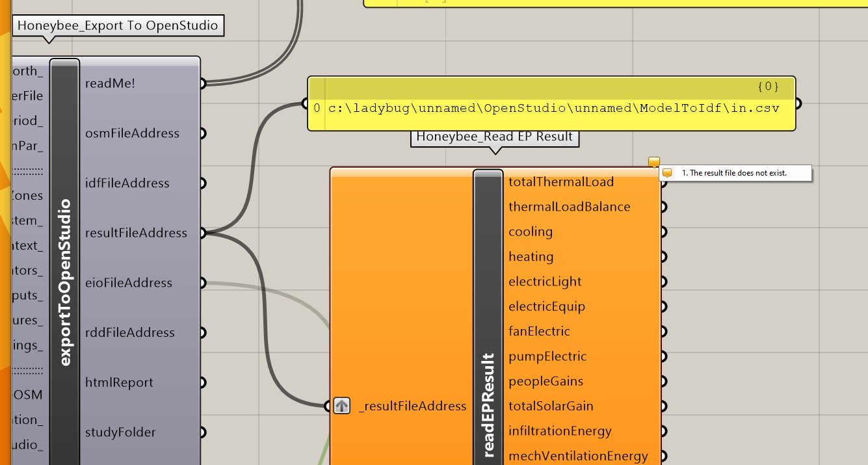Select the heating output label
The image size is (868, 465).
pos(531,257)
